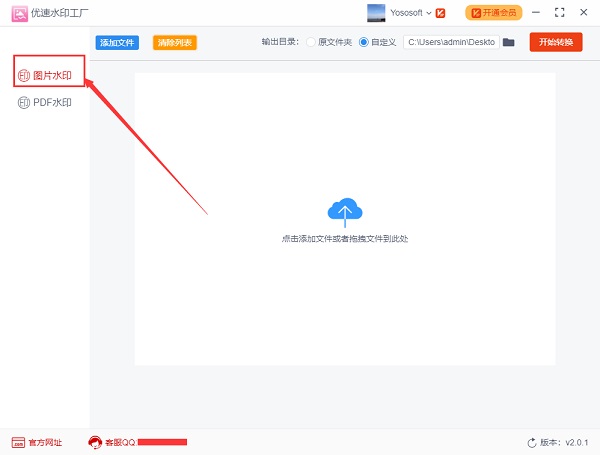Click the red badge icon beside the Yososoft username
Screen dimensions: 600x455
(x=440, y=13)
